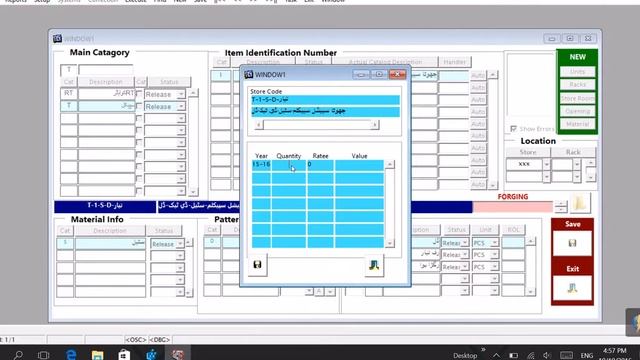The width and height of the screenshot is (640, 360).
Task: Click the Rack header in Location section
Action: click(x=573, y=152)
